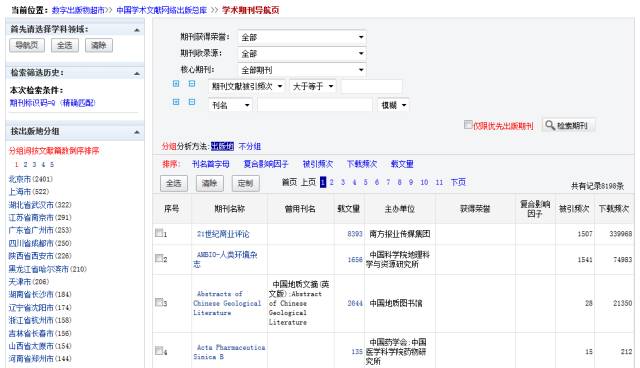Filter by 黑龙江省哈尔滨市 (210)
The height and width of the screenshot is (368, 640).
48,269
